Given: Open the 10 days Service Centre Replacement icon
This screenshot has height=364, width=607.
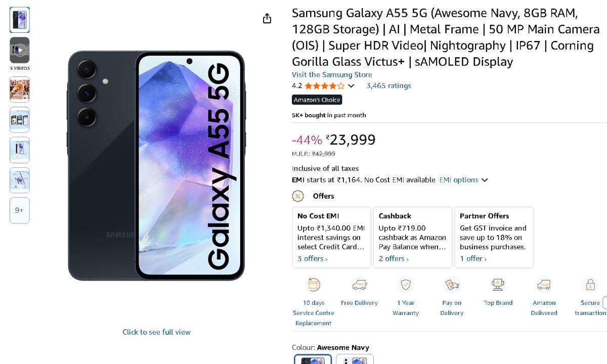Looking at the screenshot, I should click(314, 285).
